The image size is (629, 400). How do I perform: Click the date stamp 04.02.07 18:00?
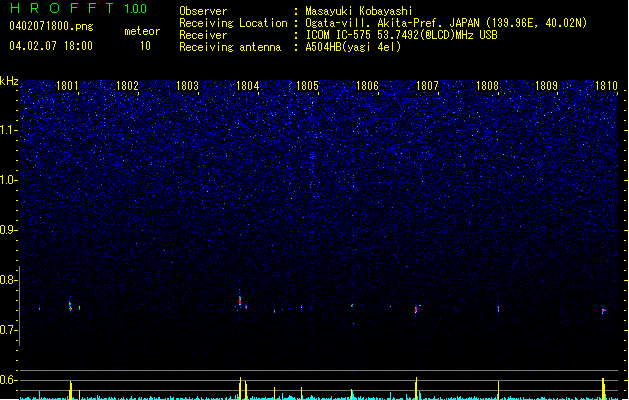[51, 46]
